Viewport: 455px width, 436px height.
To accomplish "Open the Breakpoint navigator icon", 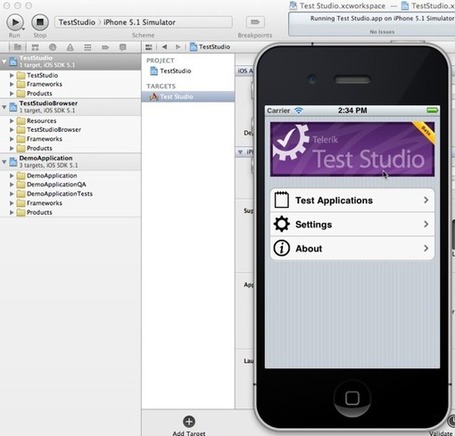I will point(105,47).
